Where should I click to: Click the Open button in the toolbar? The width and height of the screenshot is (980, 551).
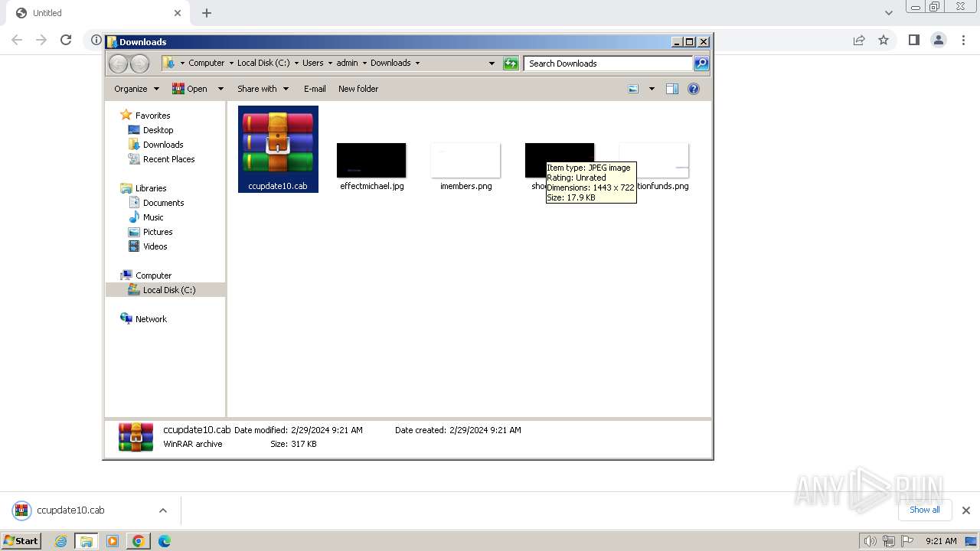(x=190, y=89)
